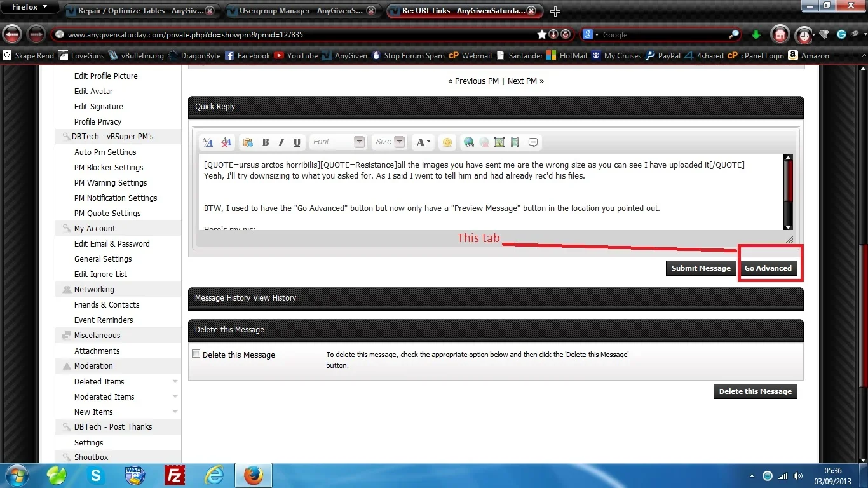
Task: Apply italic formatting in the editor
Action: click(x=281, y=142)
